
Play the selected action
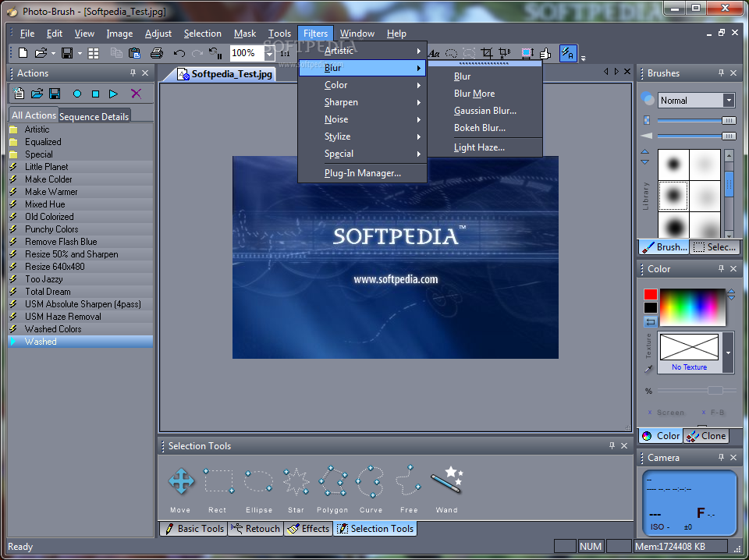point(114,94)
